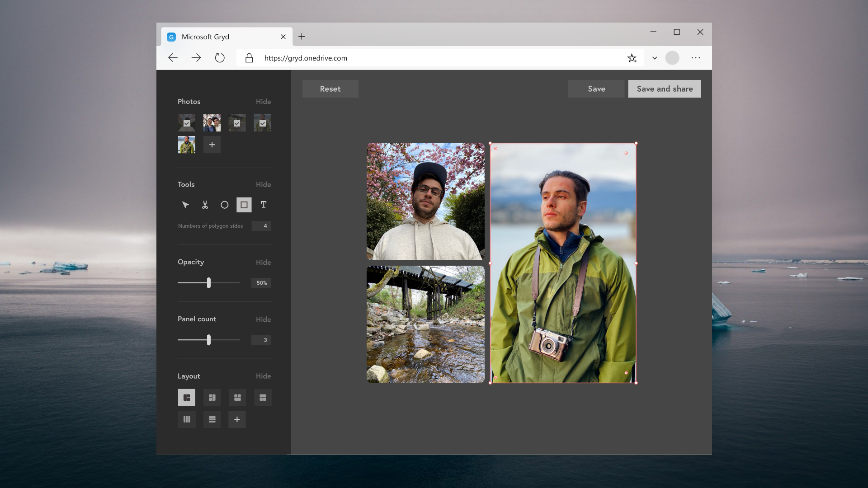This screenshot has width=868, height=488.
Task: Collapse the Opacity section
Action: pos(263,262)
